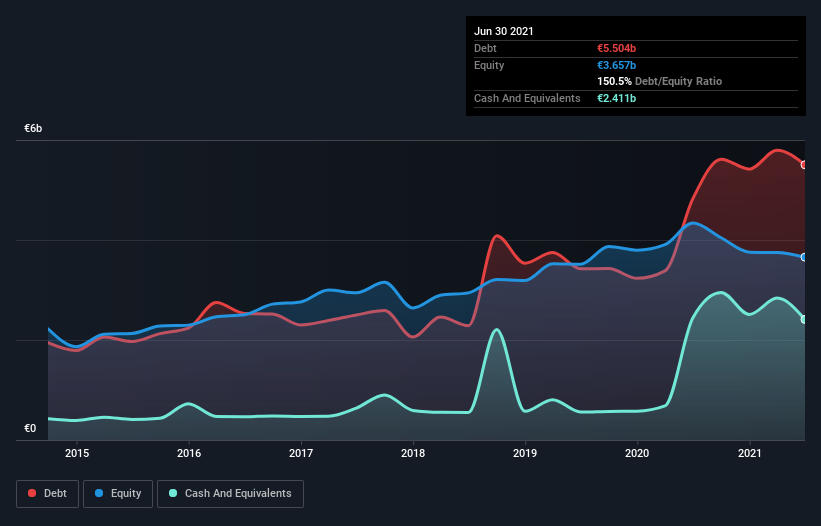This screenshot has height=526, width=821.
Task: Click the 2017 x-axis label
Action: (x=301, y=453)
